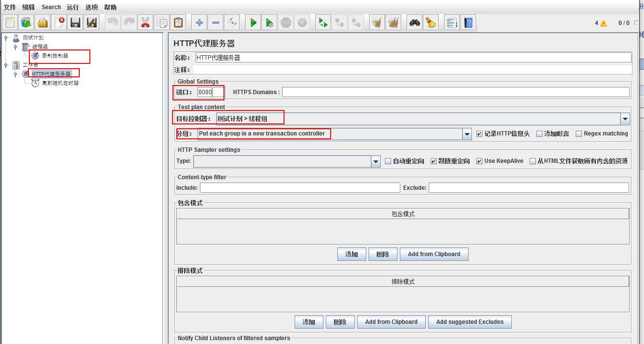This screenshot has width=644, height=344.
Task: Click the Toggle enable/disable toolbar icon
Action: tap(232, 23)
